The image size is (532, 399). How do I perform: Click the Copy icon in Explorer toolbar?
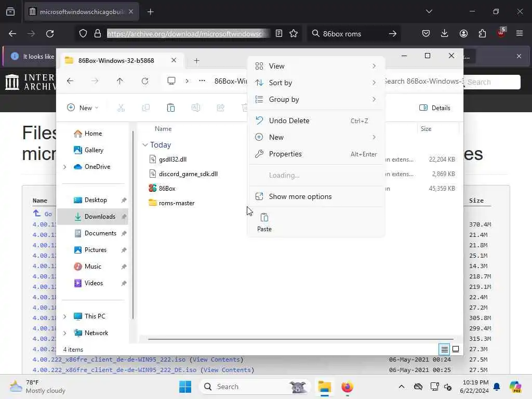(x=146, y=108)
